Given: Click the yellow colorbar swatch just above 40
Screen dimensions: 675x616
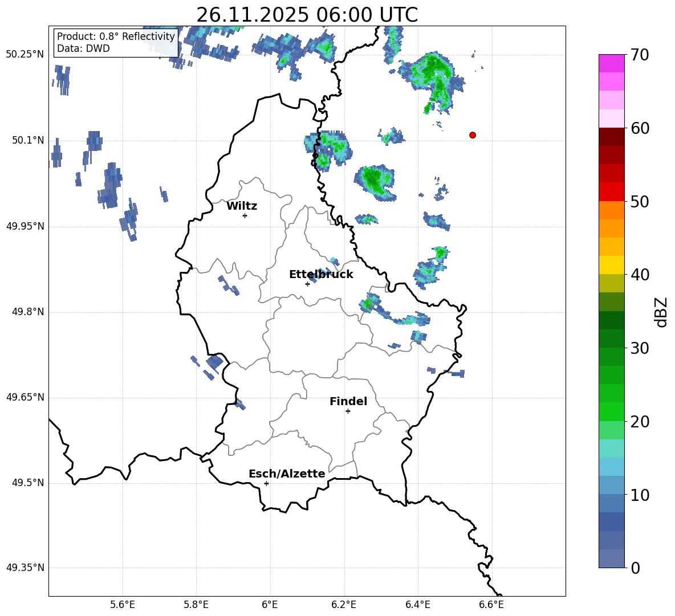Looking at the screenshot, I should pos(611,265).
